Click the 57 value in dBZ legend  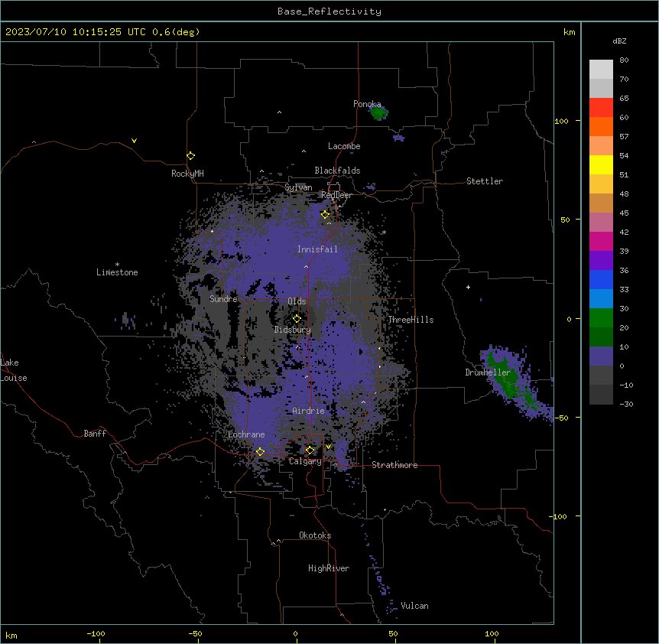click(624, 137)
